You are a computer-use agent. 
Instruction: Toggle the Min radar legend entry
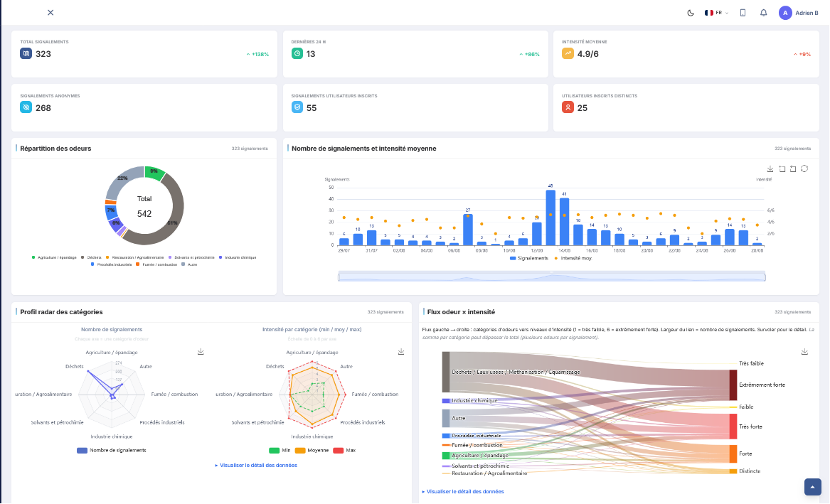[x=280, y=450]
